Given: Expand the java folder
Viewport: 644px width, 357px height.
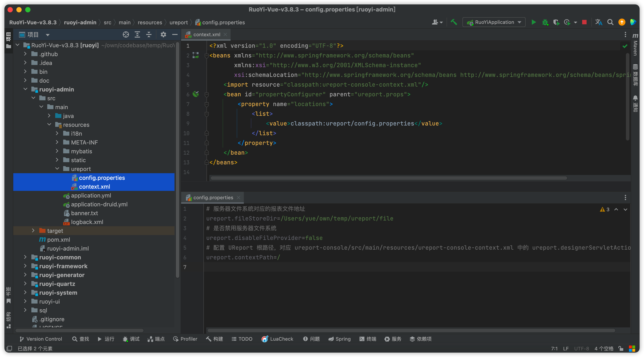Looking at the screenshot, I should coord(49,116).
